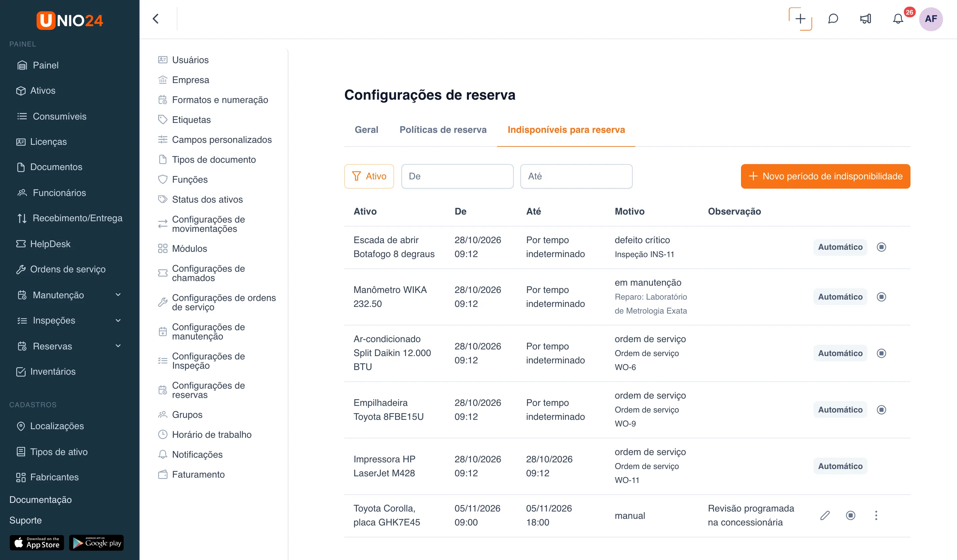Open the Ativo filter

[369, 176]
